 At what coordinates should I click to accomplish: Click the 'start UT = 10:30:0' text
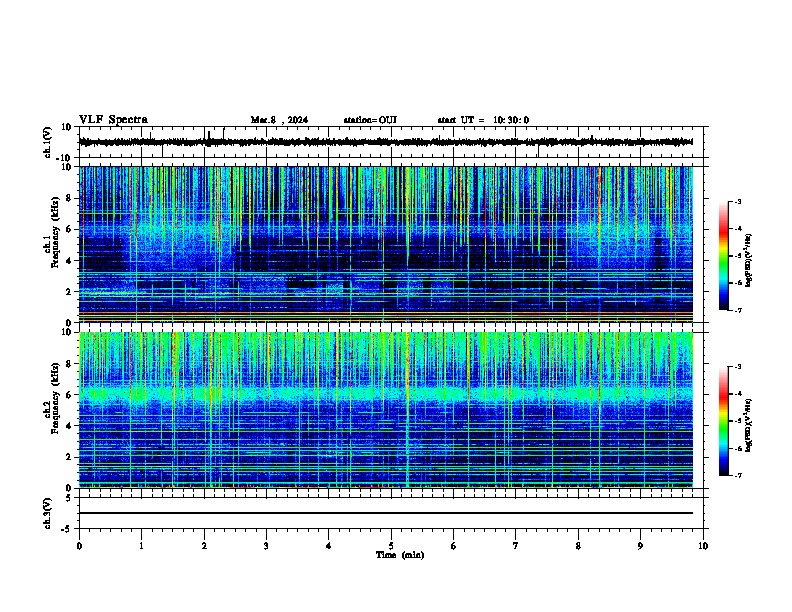coord(483,120)
